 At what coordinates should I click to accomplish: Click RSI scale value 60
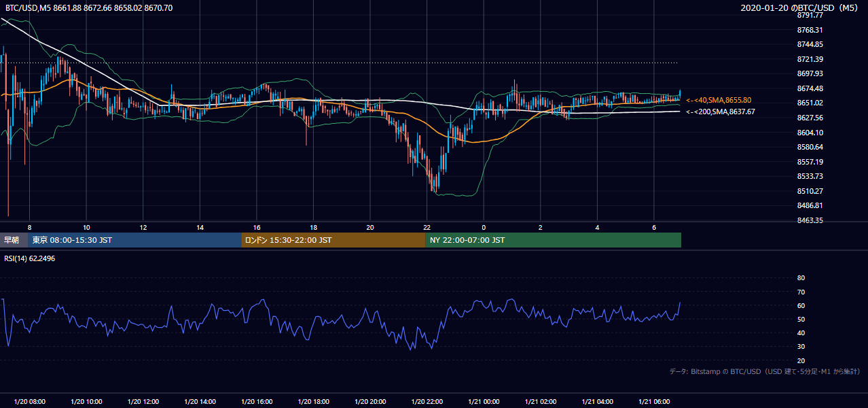pyautogui.click(x=801, y=305)
